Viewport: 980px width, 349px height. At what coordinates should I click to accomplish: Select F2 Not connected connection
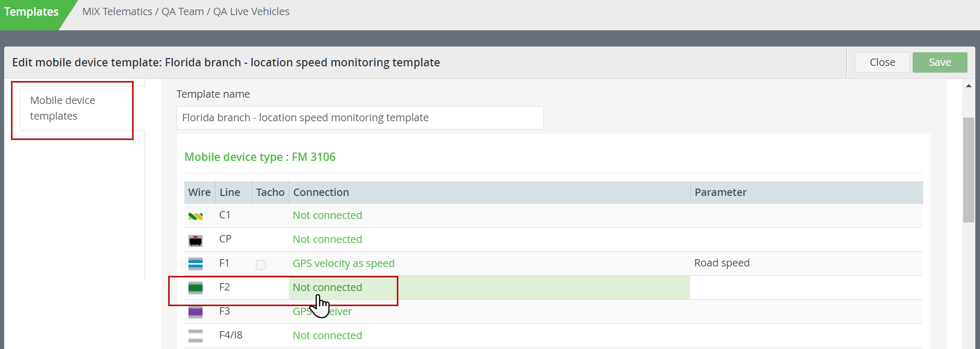point(327,287)
